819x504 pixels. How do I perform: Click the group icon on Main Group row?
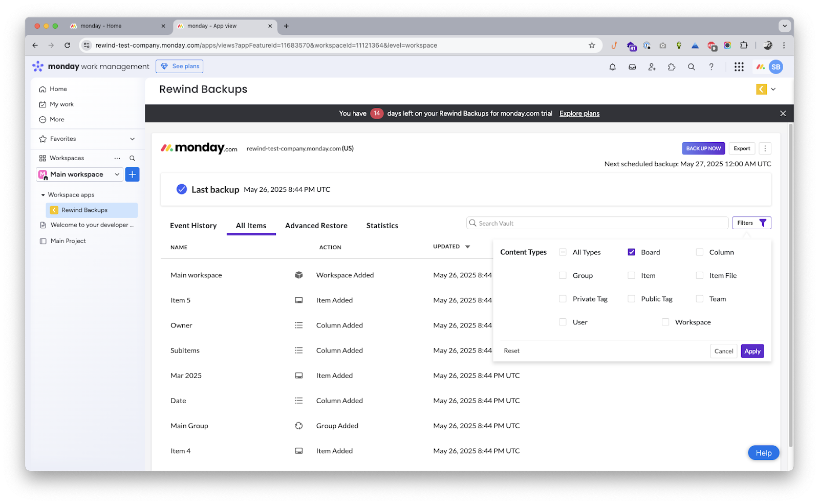click(299, 426)
